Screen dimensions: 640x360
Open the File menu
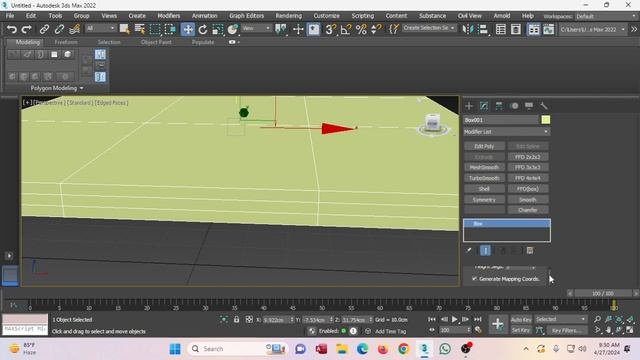[10, 16]
